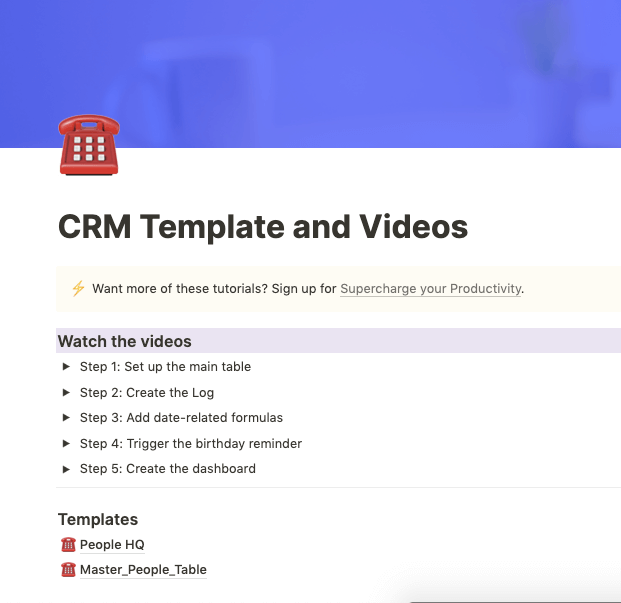Expand the Step 4 toggle triangle

point(66,443)
